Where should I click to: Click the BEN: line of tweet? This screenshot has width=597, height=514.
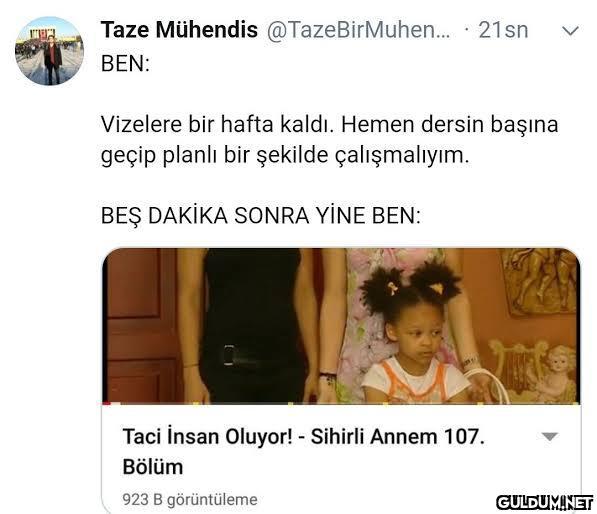pos(125,63)
